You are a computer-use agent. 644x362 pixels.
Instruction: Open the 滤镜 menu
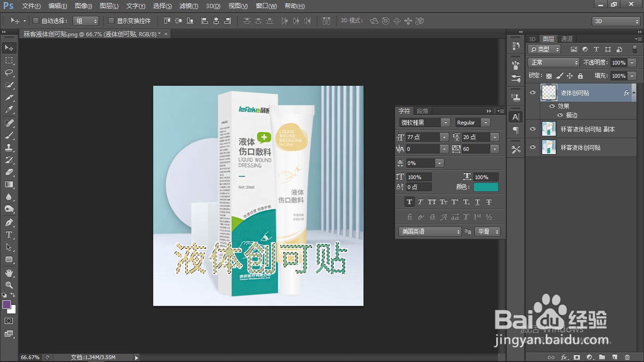point(188,6)
